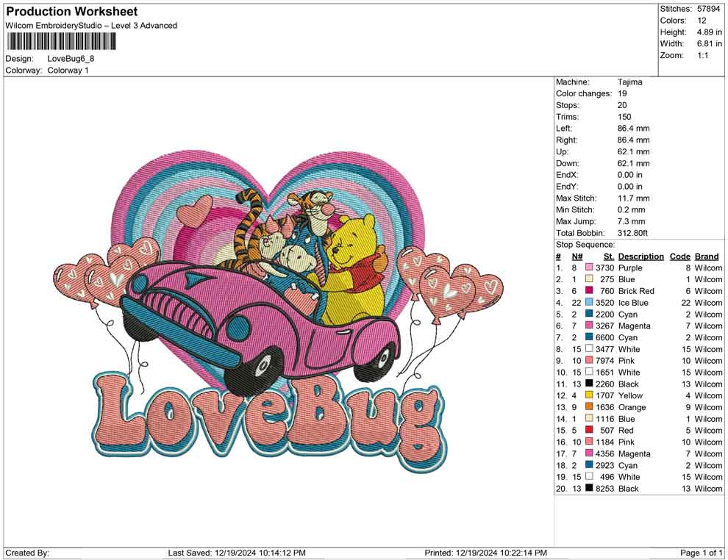Image resolution: width=728 pixels, height=560 pixels.
Task: Select the Blue 1116 swatch
Action: point(589,418)
